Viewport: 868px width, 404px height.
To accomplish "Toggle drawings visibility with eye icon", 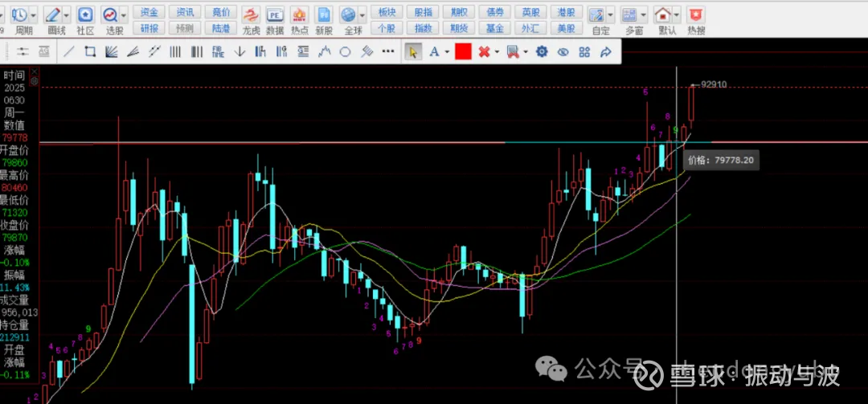I will click(x=563, y=51).
